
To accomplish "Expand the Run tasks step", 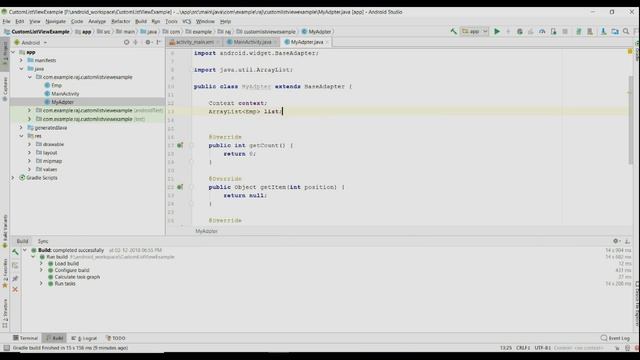I will 41,284.
